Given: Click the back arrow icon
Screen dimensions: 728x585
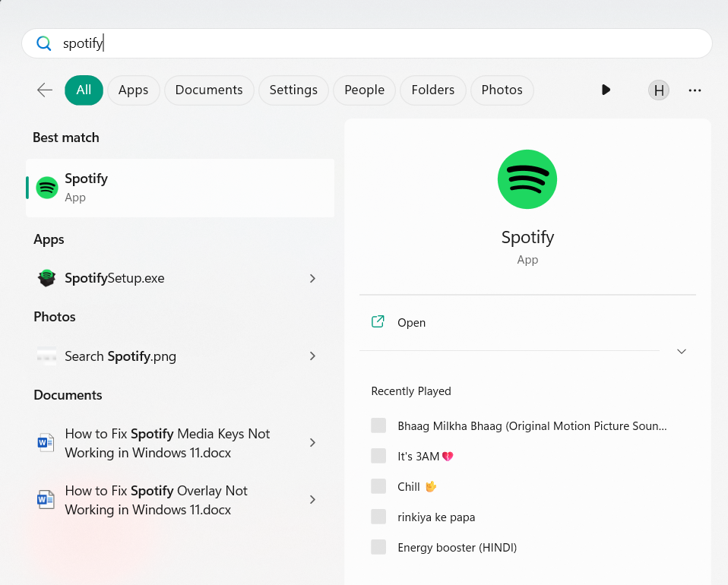Looking at the screenshot, I should [45, 90].
